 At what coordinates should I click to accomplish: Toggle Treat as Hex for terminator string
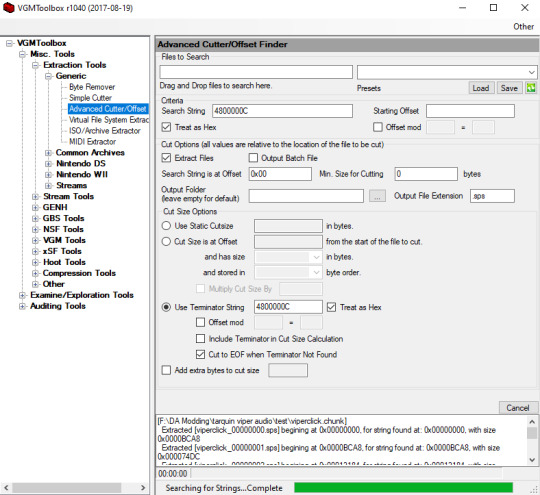331,307
